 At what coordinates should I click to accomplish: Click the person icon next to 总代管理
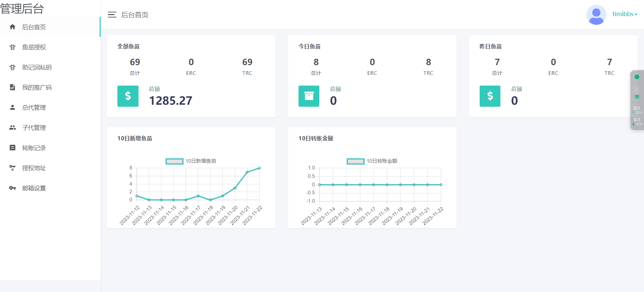coord(12,107)
